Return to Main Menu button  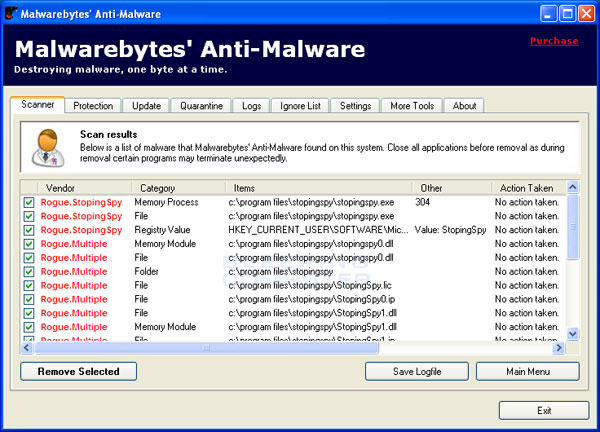click(528, 372)
